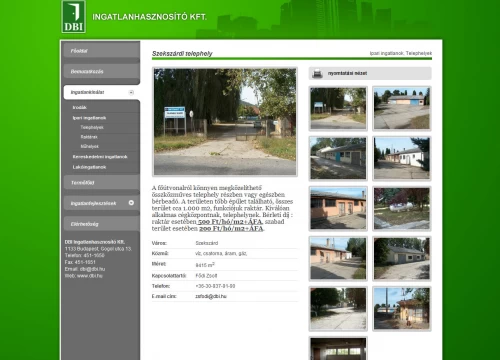Viewport: 500px width, 360px height.
Task: Click the '200 Ft/hó/m2+ÁFA' price text
Action: [x=231, y=229]
